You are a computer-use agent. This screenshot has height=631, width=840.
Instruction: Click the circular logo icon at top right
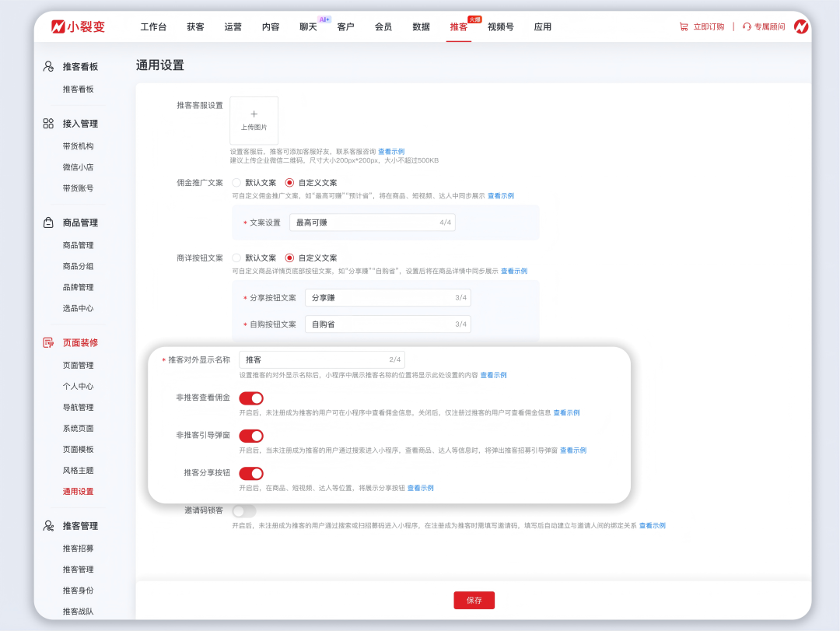click(801, 26)
